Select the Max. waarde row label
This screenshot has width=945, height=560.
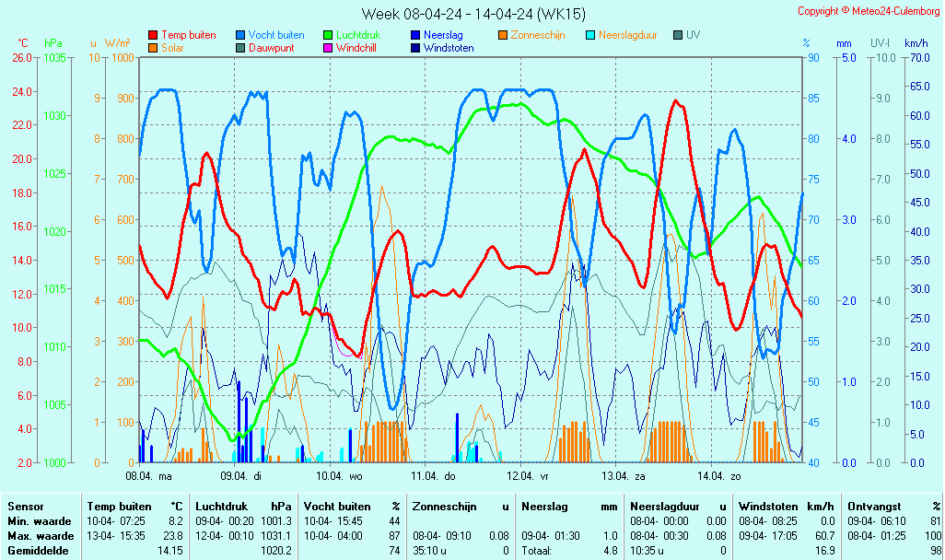(x=41, y=536)
